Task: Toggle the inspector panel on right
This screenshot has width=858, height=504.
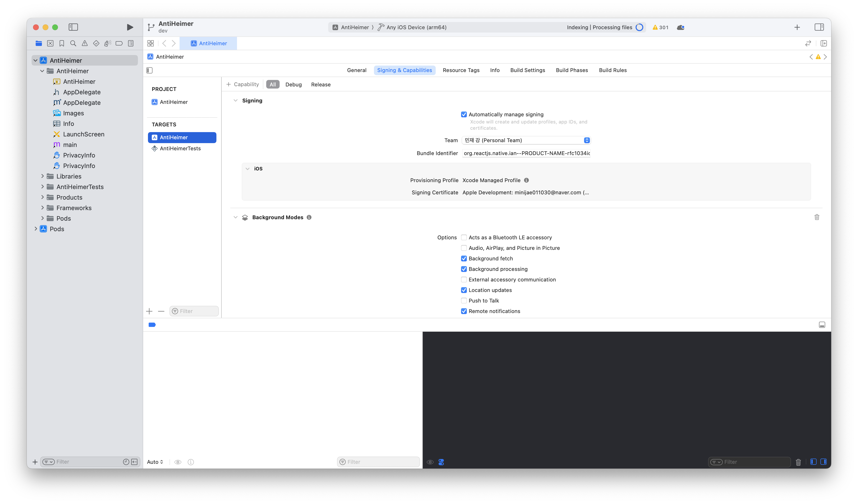Action: [x=819, y=27]
